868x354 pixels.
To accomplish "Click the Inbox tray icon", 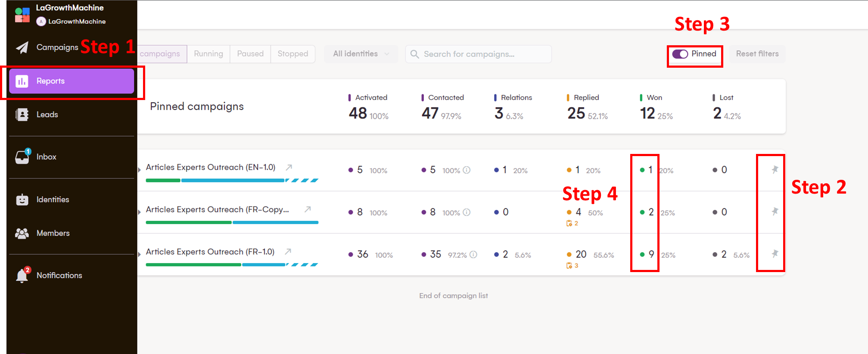I will point(22,157).
